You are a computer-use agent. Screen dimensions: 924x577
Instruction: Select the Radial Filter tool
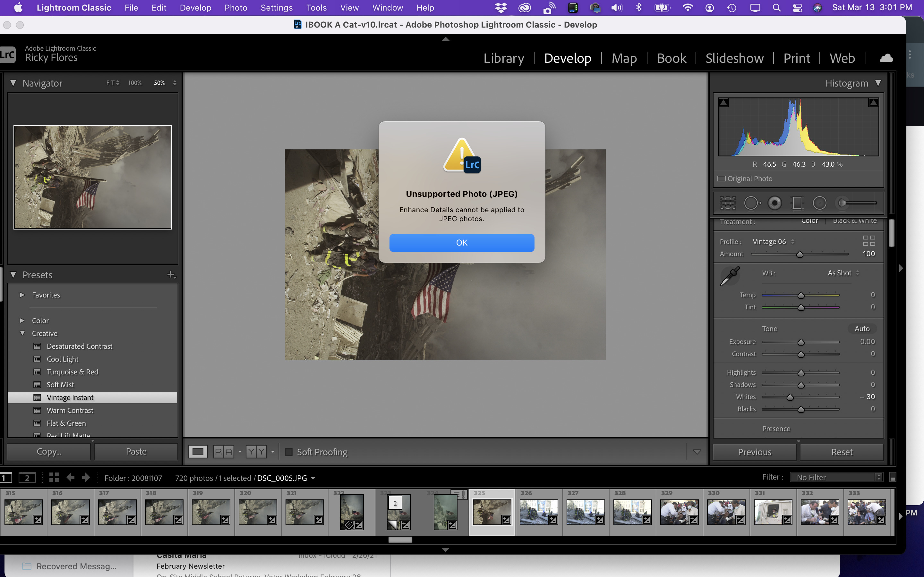click(819, 203)
